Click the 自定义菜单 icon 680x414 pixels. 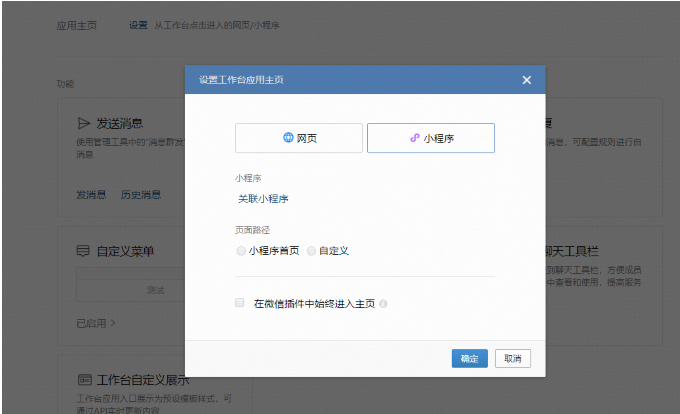click(84, 251)
